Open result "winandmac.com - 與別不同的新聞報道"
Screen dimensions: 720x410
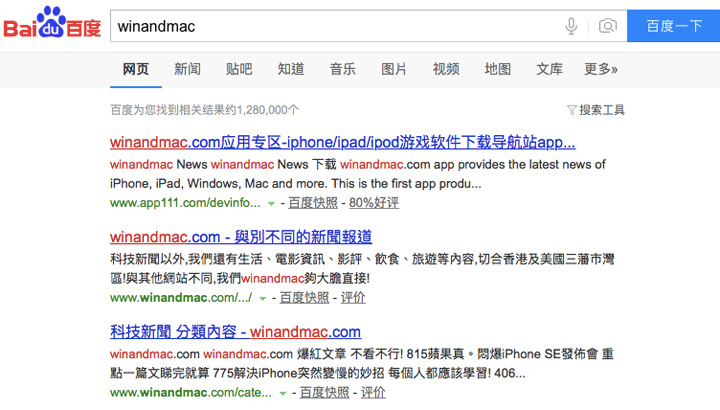click(241, 237)
